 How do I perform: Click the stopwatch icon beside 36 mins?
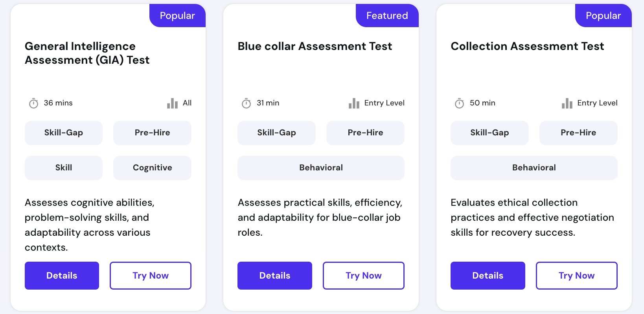(x=33, y=103)
